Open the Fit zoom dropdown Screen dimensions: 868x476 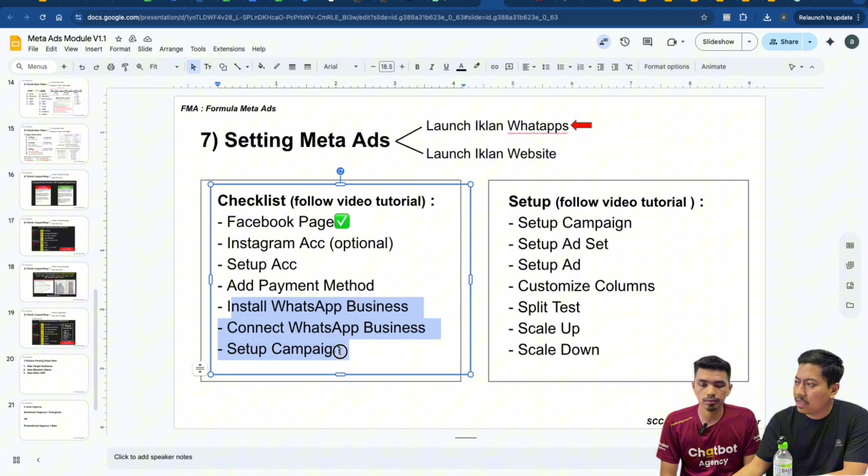[x=164, y=67]
